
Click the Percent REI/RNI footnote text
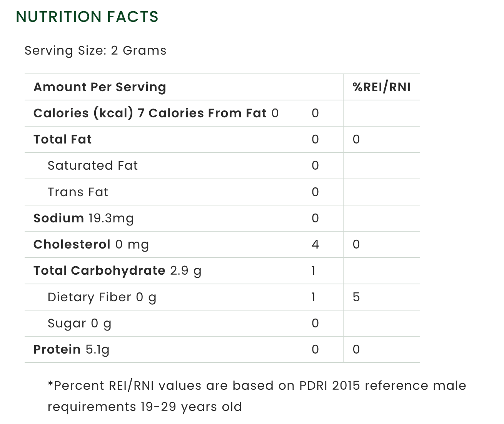(x=257, y=396)
